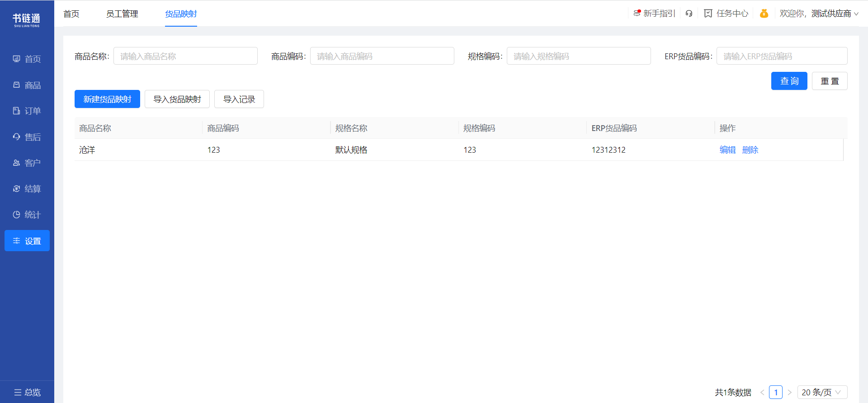Screen dimensions: 868x403
Task: Go to the previous page arrow
Action: [762, 392]
